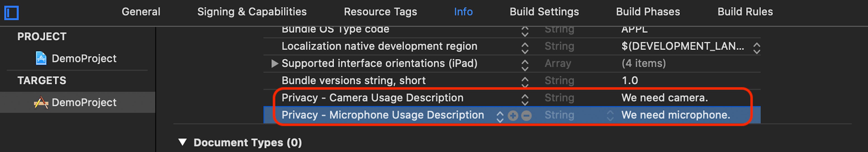Open the Build Phases tab
This screenshot has width=868, height=152.
[648, 12]
